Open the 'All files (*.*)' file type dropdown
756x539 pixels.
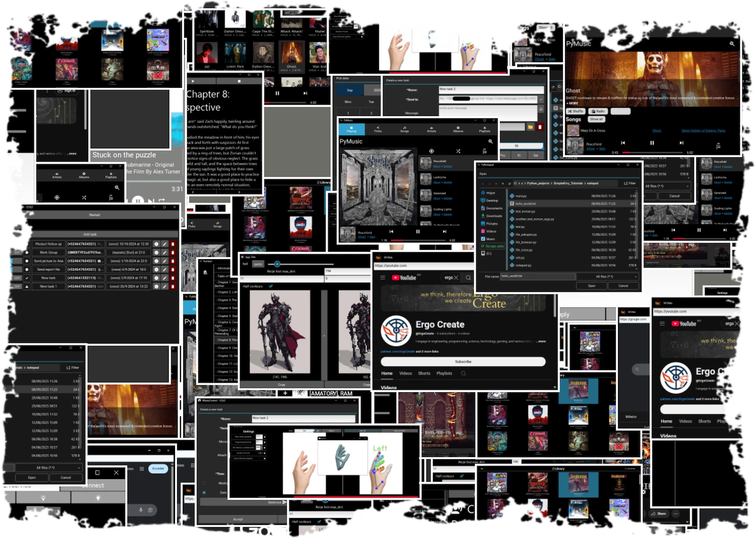(x=607, y=276)
